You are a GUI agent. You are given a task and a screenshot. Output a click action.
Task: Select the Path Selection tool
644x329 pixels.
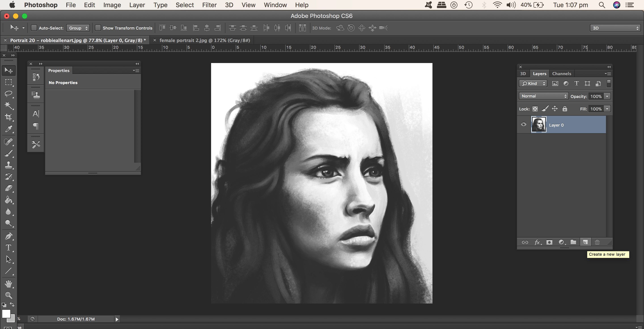tap(8, 259)
